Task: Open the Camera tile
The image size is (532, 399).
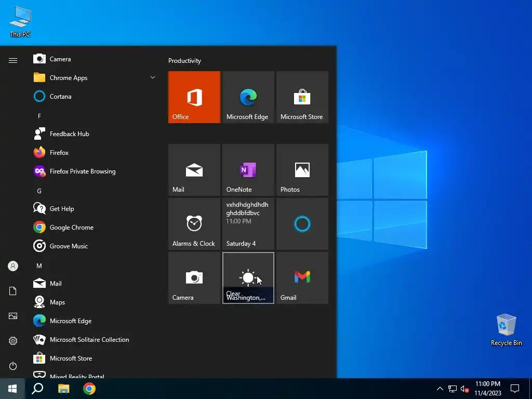Action: (x=194, y=278)
